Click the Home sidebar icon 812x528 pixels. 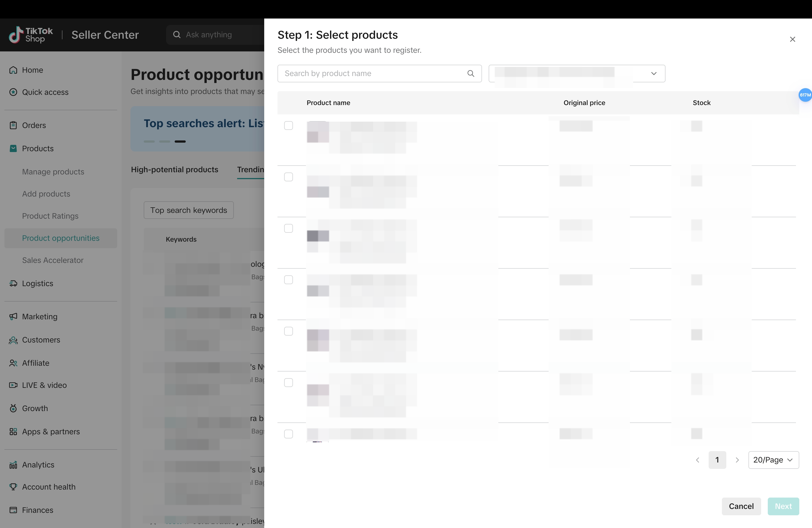[13, 70]
